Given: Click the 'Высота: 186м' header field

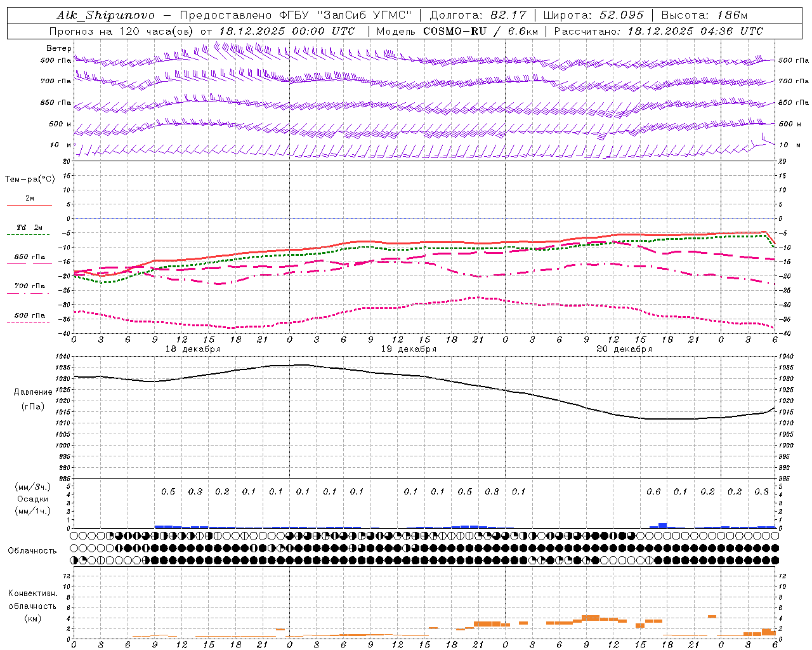Looking at the screenshot, I should pyautogui.click(x=704, y=15).
